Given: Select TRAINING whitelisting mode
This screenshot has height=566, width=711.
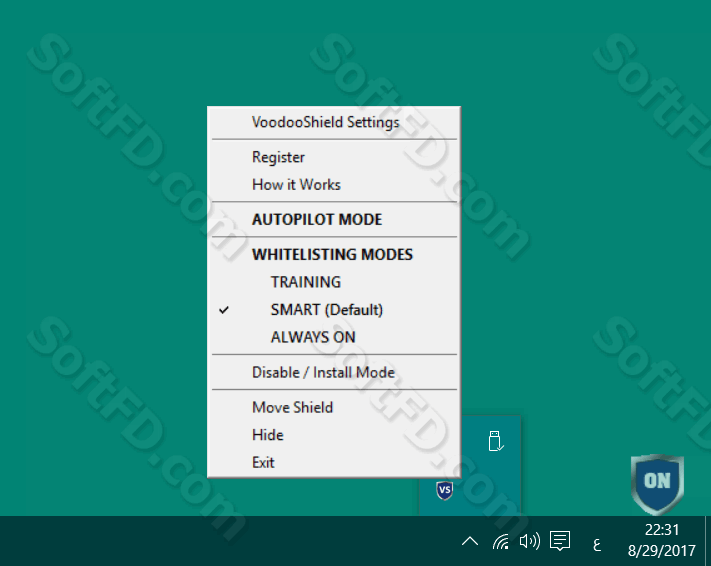Looking at the screenshot, I should coord(334,282).
